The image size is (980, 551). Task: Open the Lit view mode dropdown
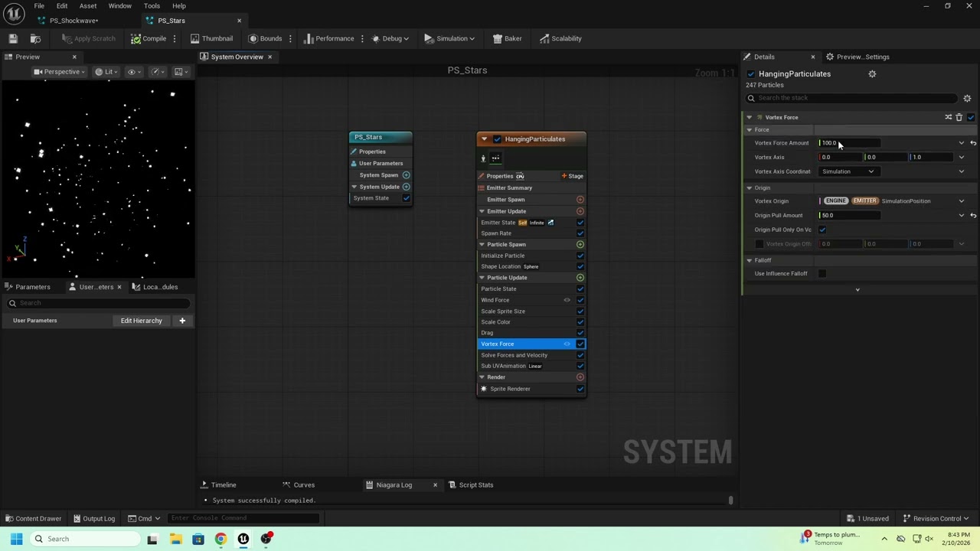click(106, 72)
